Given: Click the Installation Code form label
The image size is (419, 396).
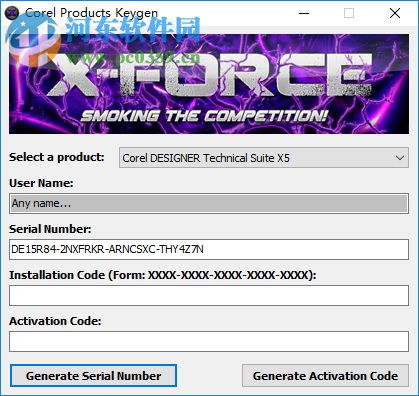Looking at the screenshot, I should point(163,275).
